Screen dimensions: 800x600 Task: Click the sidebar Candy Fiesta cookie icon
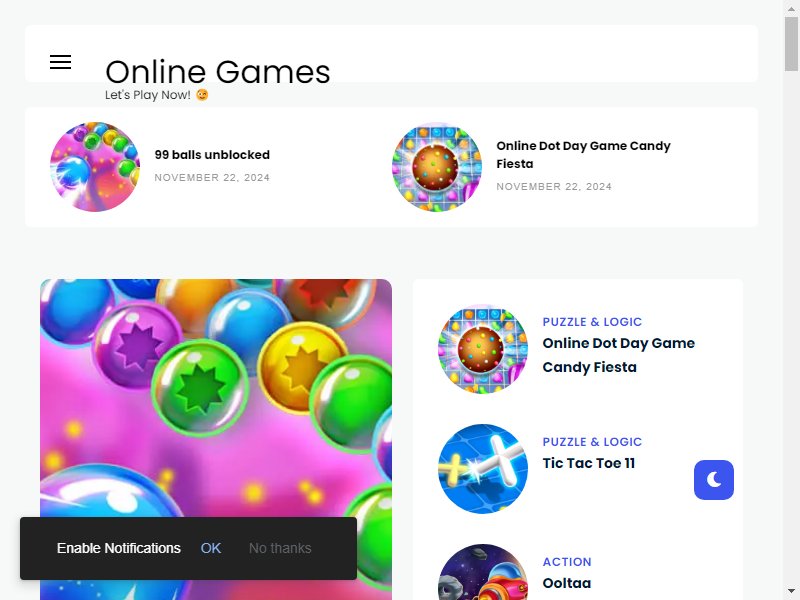click(x=483, y=349)
